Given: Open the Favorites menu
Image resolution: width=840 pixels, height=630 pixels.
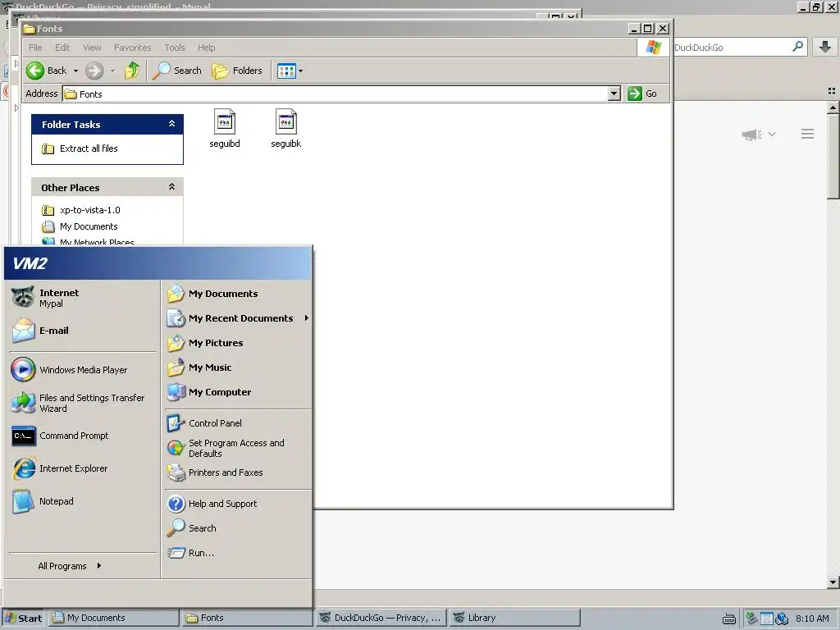Looking at the screenshot, I should click(132, 48).
